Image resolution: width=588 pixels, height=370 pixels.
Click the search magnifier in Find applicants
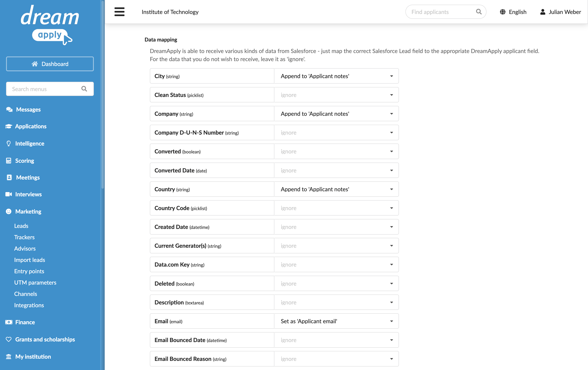pos(479,12)
